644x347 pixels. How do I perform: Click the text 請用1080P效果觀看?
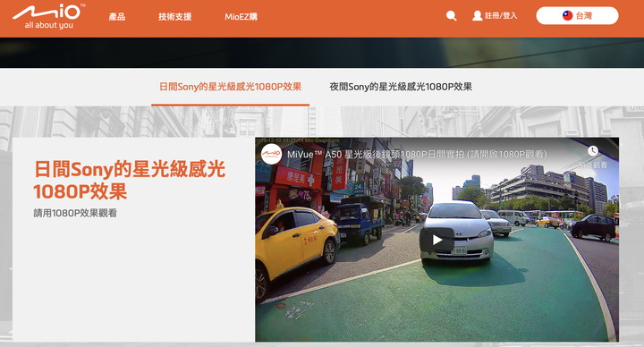(x=75, y=213)
